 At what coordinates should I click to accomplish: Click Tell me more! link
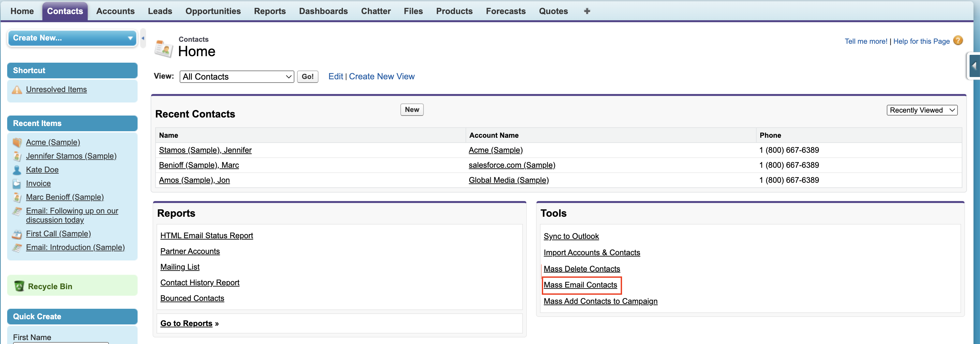pos(866,41)
